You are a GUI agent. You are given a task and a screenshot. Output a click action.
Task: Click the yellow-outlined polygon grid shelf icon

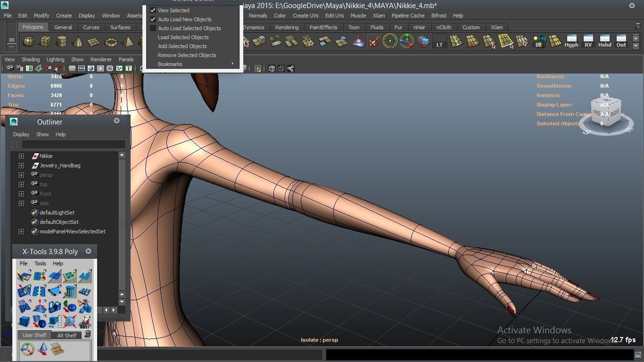505,42
